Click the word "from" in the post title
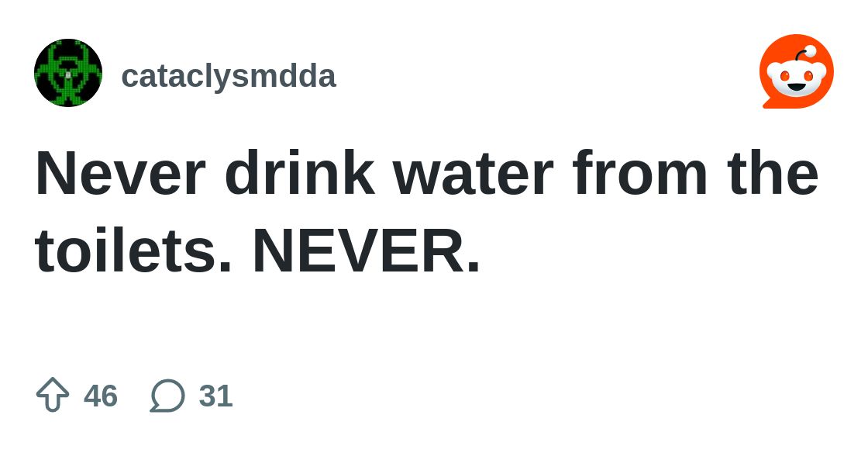The width and height of the screenshot is (868, 453). point(640,174)
